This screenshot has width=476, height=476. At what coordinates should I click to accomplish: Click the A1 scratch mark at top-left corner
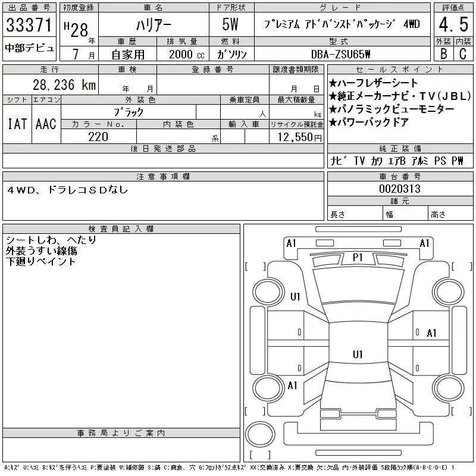pyautogui.click(x=291, y=243)
